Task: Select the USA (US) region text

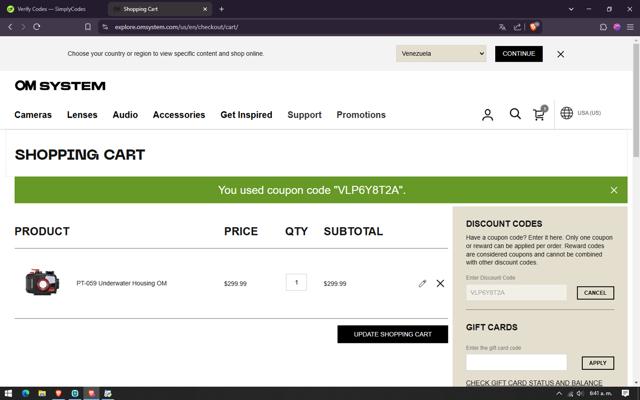Action: (589, 113)
